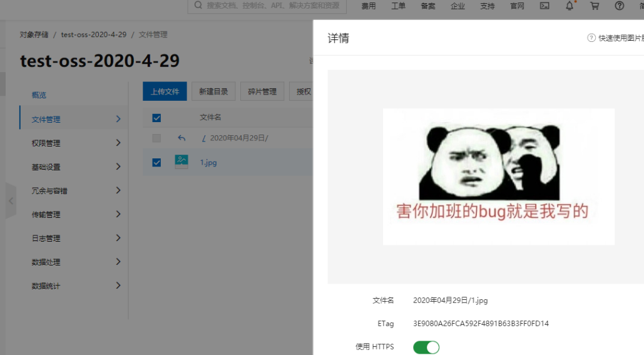The width and height of the screenshot is (644, 355).
Task: Go to test-oss-2020-4-29 breadcrumb link
Action: pyautogui.click(x=94, y=34)
